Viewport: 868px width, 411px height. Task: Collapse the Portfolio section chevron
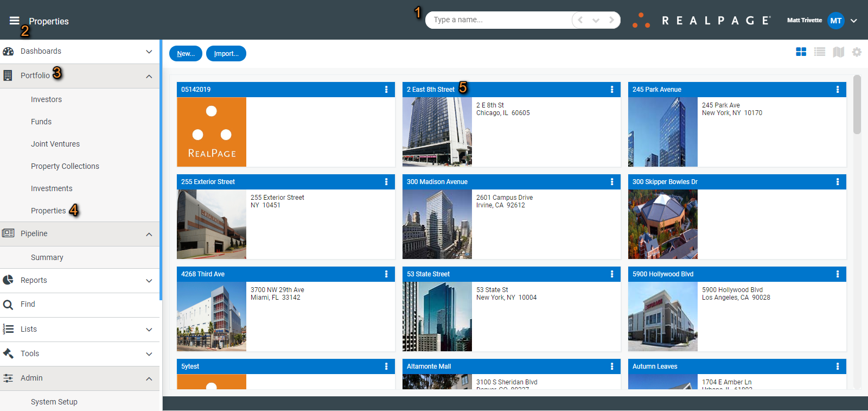click(149, 76)
